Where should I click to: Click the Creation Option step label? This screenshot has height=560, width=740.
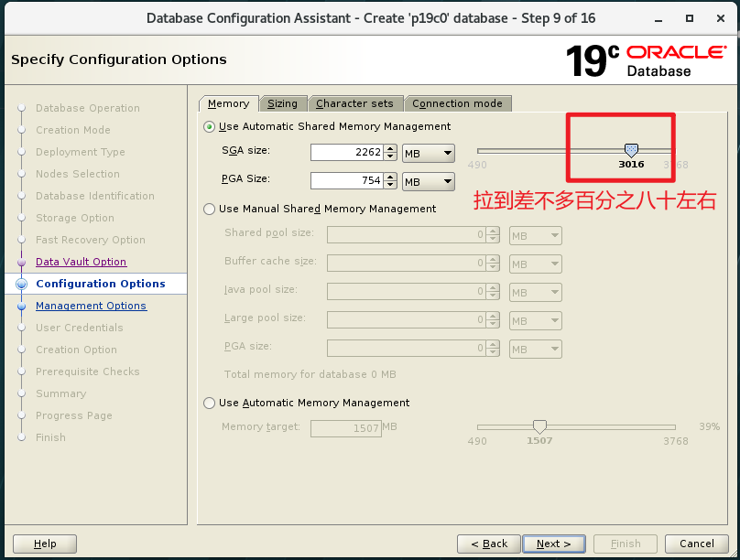click(76, 350)
